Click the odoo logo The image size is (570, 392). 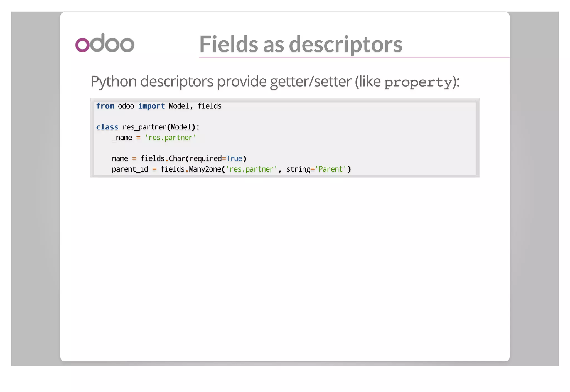[x=105, y=43]
